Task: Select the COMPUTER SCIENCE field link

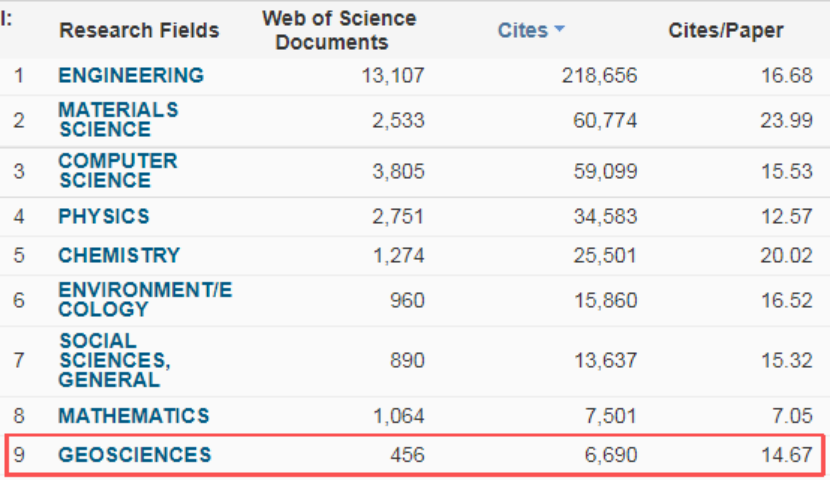Action: coord(117,171)
